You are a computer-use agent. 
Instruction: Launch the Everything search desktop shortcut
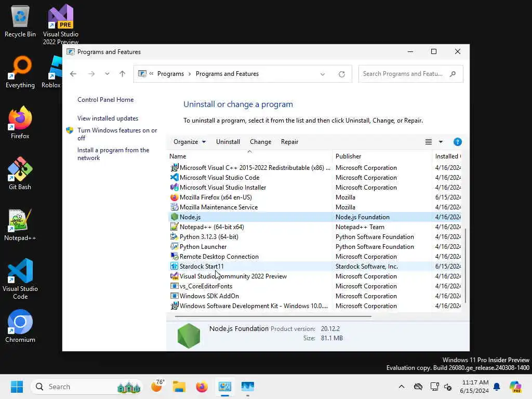[x=20, y=72]
